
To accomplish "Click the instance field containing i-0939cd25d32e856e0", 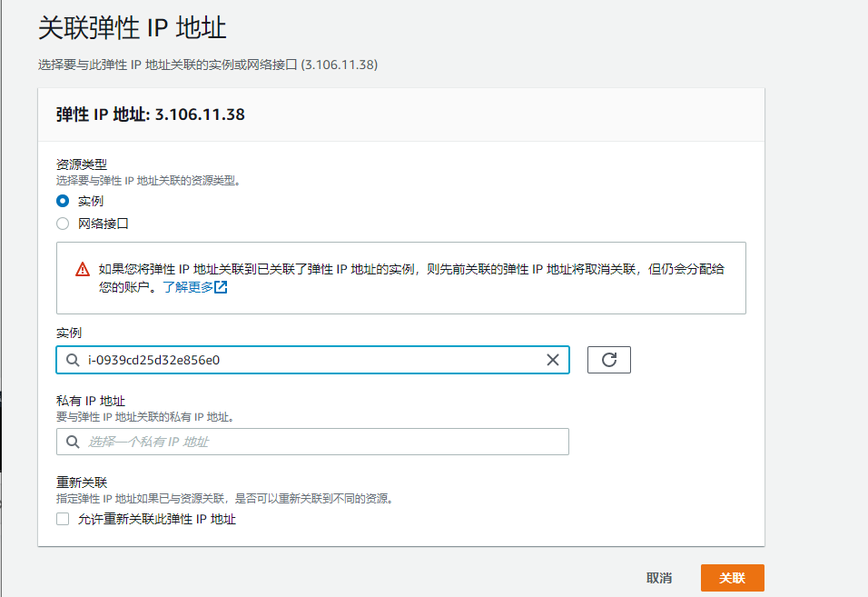I will pyautogui.click(x=312, y=360).
